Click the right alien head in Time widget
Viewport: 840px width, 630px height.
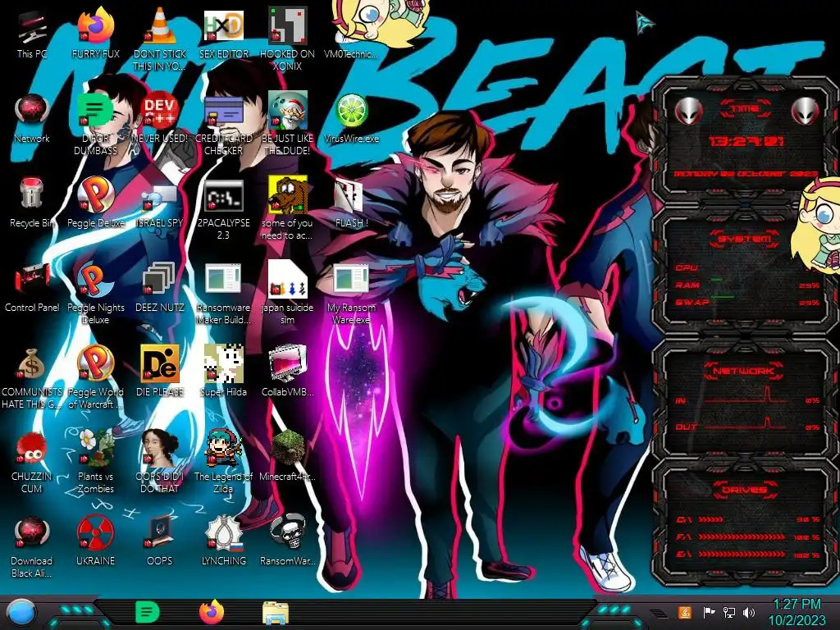pos(806,112)
